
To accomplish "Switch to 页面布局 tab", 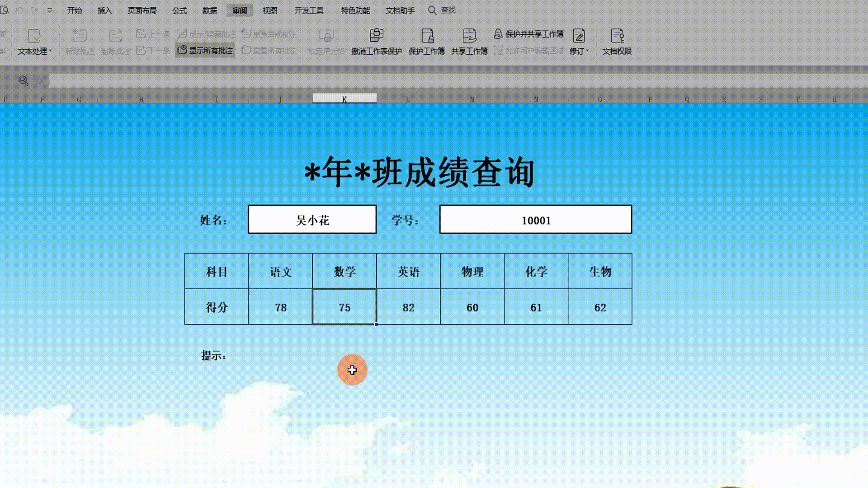I will click(142, 10).
